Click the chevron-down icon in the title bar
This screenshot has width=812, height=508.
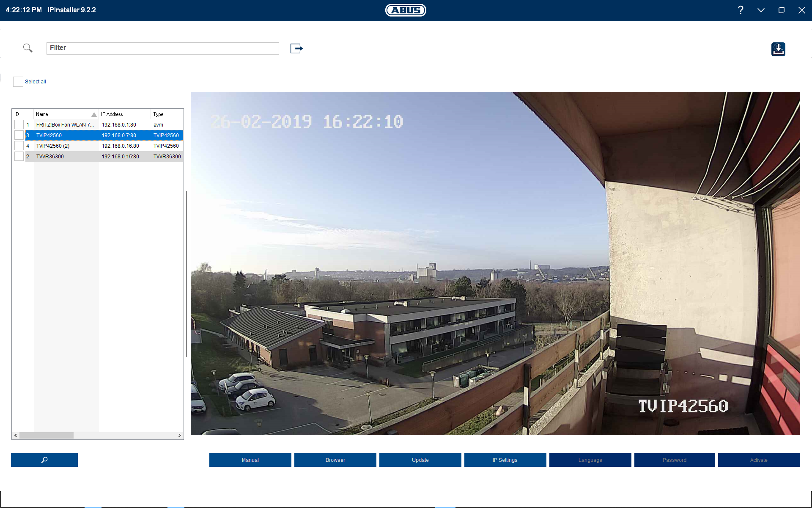(x=761, y=10)
